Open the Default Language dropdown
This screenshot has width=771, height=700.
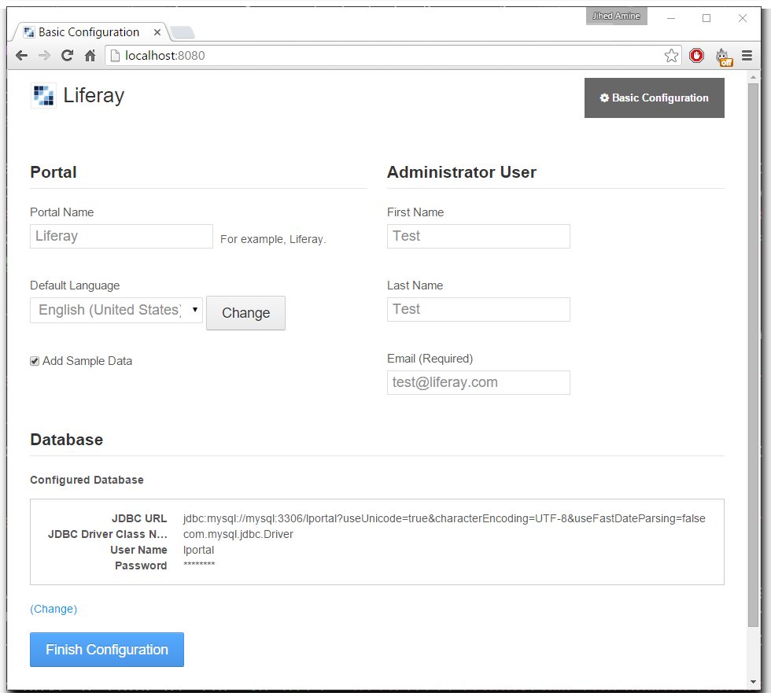pos(116,310)
